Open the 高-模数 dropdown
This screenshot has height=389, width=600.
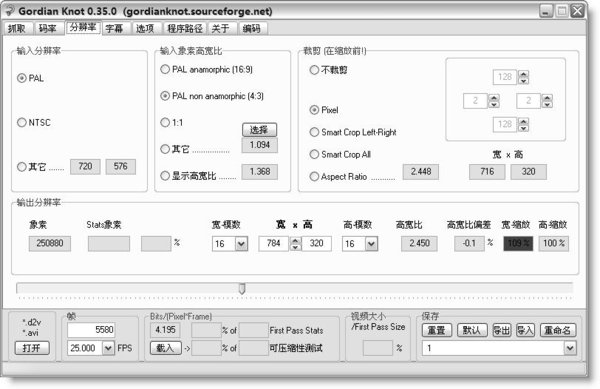point(371,244)
